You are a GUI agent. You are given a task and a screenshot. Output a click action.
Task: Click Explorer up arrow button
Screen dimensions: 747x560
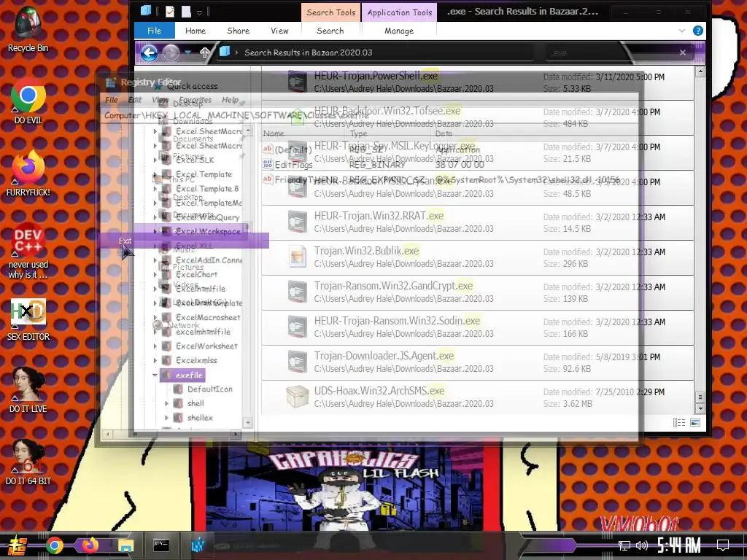[x=205, y=52]
